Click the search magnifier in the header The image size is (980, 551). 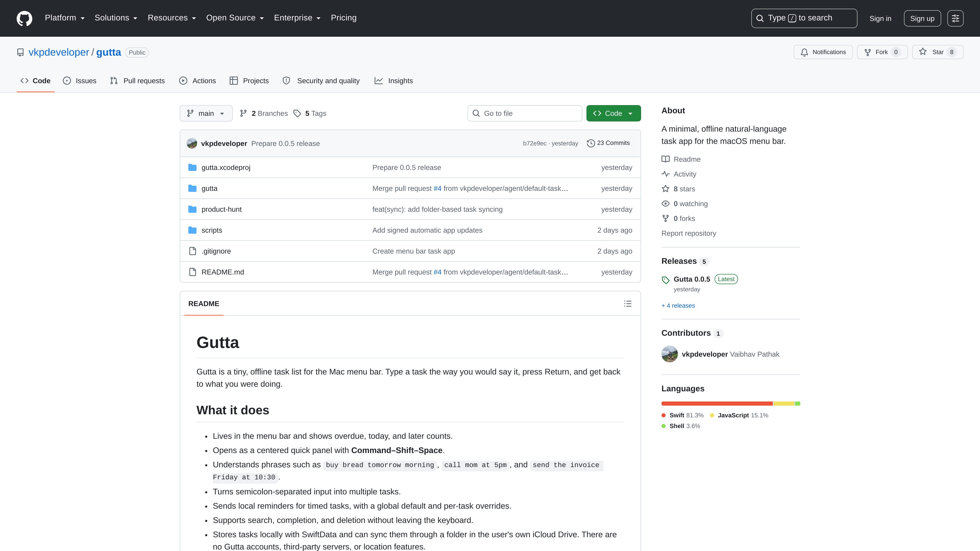click(x=760, y=18)
